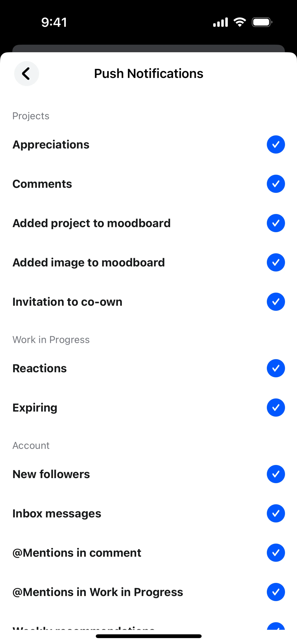Tap the battery icon in status bar
The width and height of the screenshot is (297, 644).
click(262, 22)
